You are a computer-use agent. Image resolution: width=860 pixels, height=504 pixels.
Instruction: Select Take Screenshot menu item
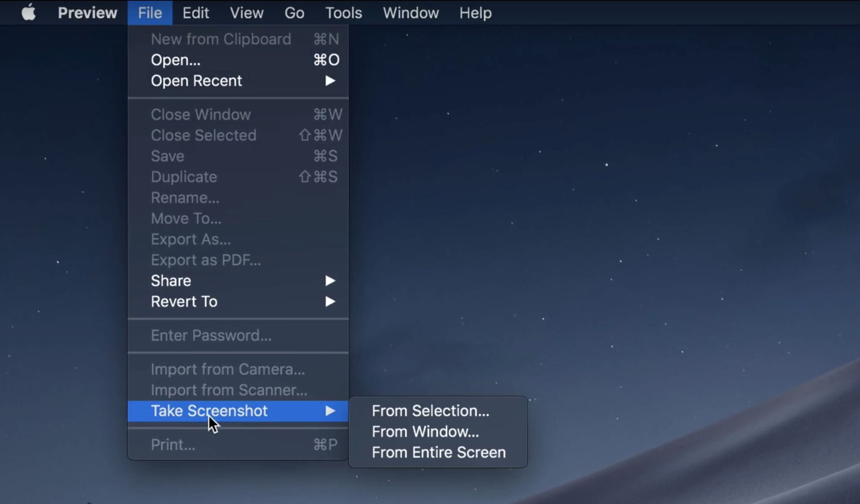click(x=209, y=411)
